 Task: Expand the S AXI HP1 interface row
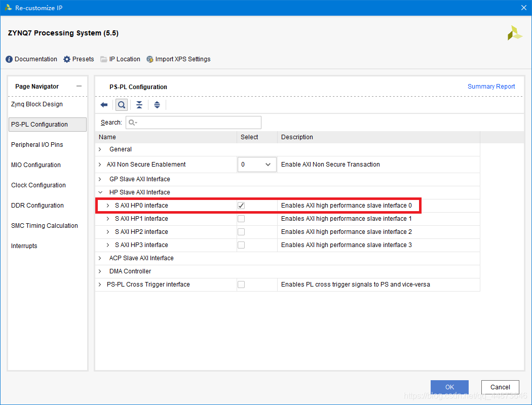[108, 219]
